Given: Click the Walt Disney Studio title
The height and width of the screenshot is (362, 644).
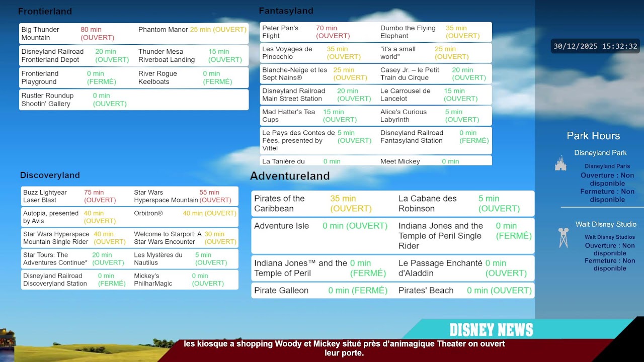Looking at the screenshot, I should pyautogui.click(x=606, y=224).
